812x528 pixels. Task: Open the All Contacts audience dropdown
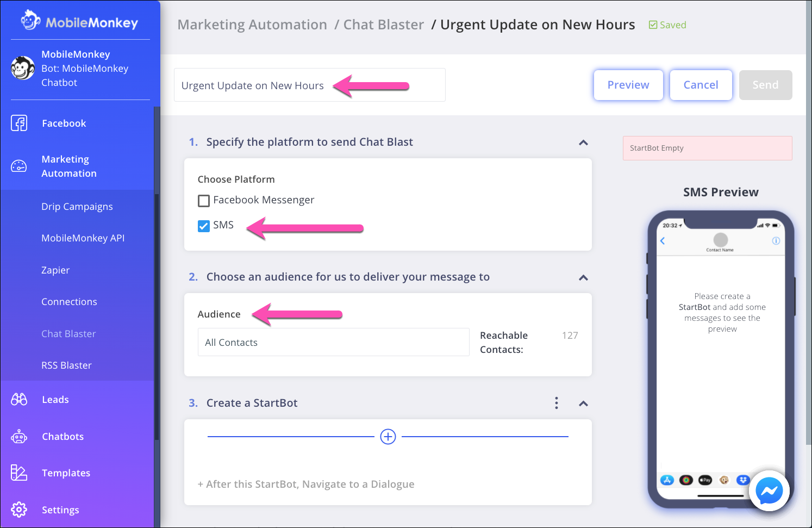(334, 342)
